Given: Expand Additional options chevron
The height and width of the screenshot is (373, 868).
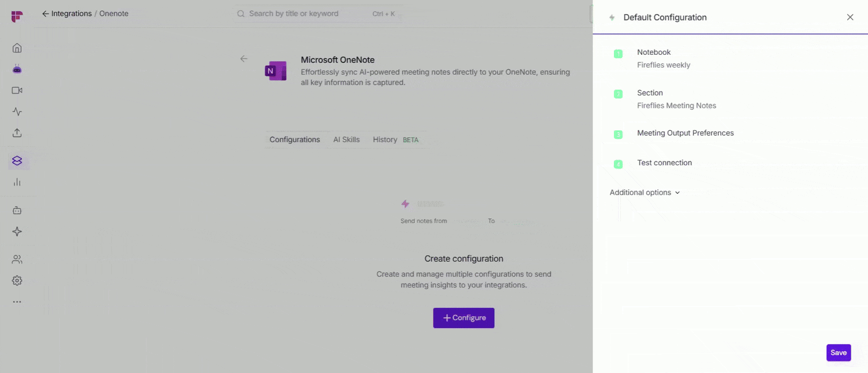Looking at the screenshot, I should click(645, 192).
